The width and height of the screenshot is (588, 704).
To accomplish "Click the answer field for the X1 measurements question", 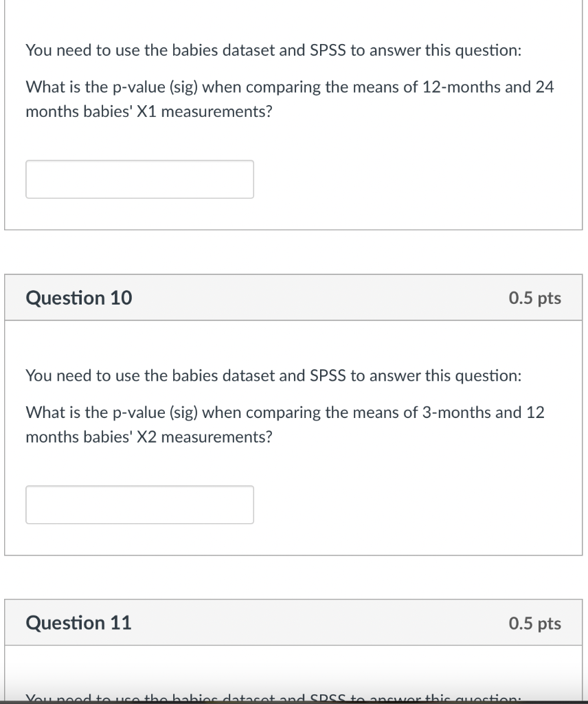I will click(x=139, y=179).
